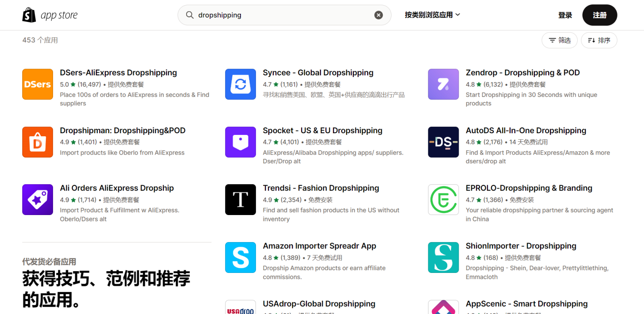This screenshot has width=644, height=314.
Task: Open the Dropshipman orange bag icon
Action: [x=37, y=142]
